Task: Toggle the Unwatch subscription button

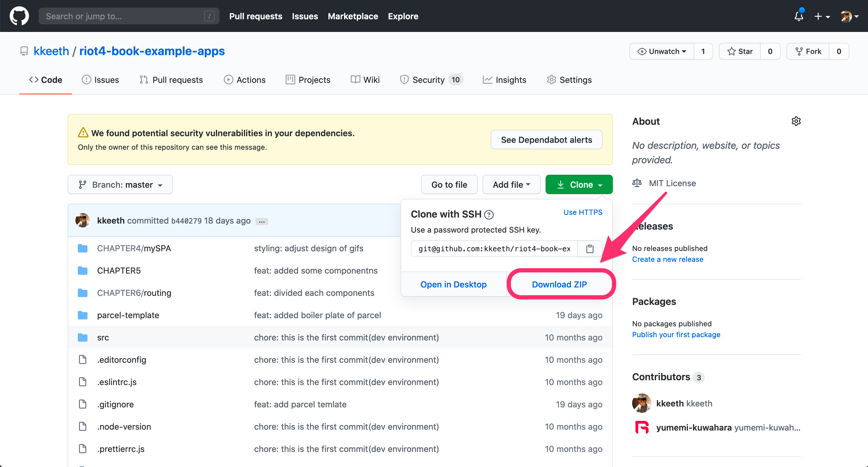Action: click(662, 51)
